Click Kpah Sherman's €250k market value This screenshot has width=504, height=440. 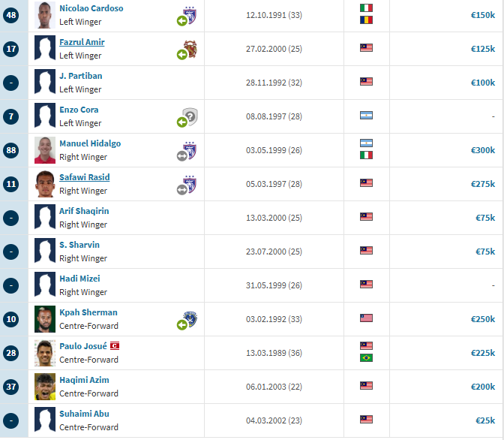[483, 319]
